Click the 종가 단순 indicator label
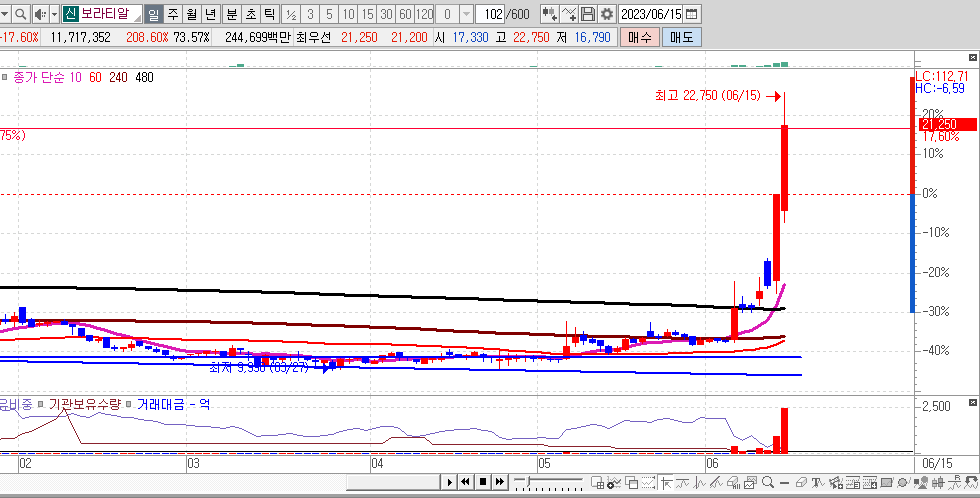980x498 pixels. pos(39,77)
